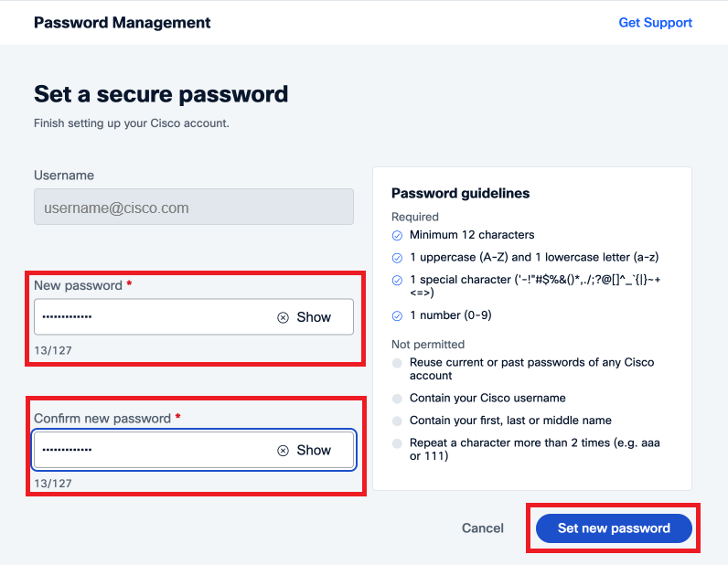This screenshot has height=565, width=728.
Task: Click checkmark next to 1 number (0-9)
Action: (x=397, y=316)
